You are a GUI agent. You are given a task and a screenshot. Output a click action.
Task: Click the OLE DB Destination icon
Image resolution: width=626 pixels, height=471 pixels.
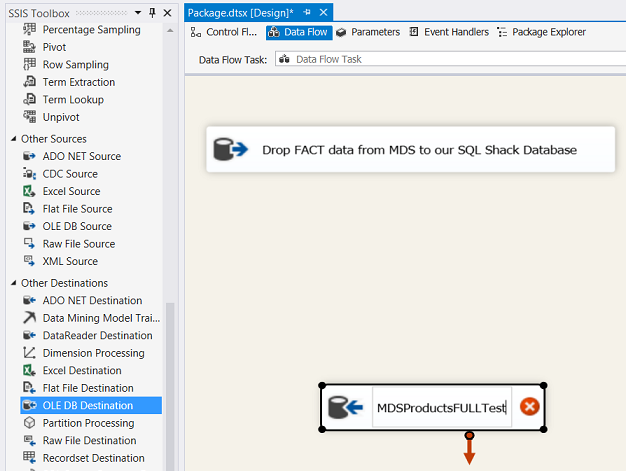29,405
